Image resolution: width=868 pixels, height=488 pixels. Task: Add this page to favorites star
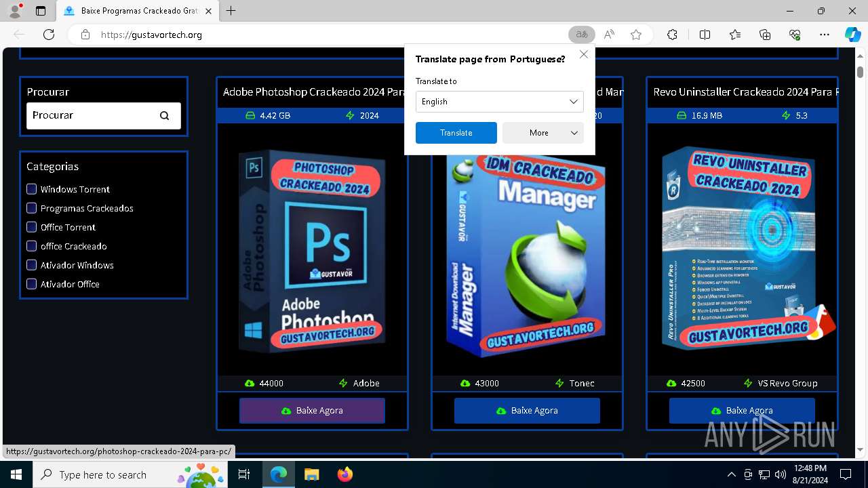click(636, 35)
